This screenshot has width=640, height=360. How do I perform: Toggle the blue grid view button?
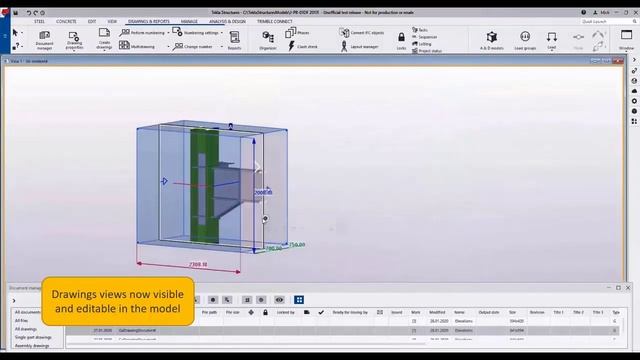click(299, 300)
